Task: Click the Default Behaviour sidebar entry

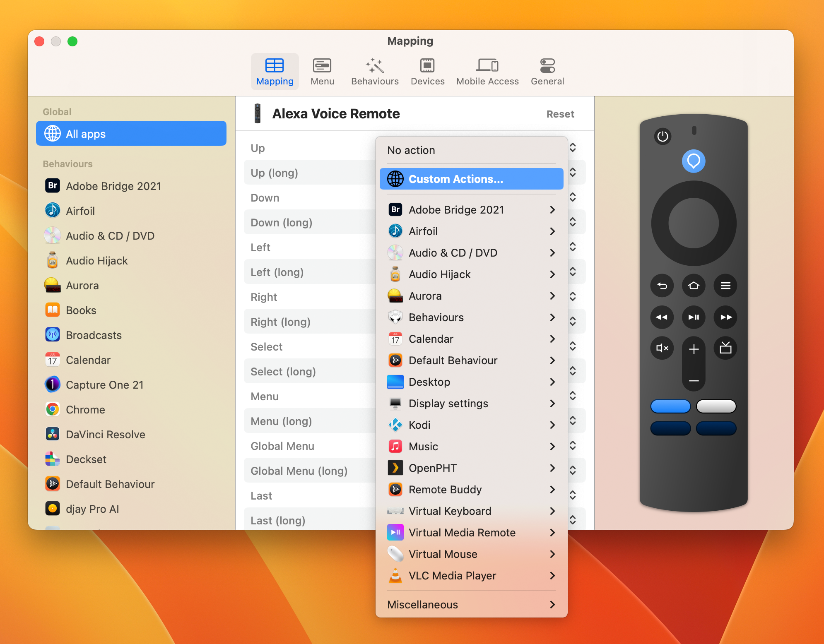Action: (131, 484)
